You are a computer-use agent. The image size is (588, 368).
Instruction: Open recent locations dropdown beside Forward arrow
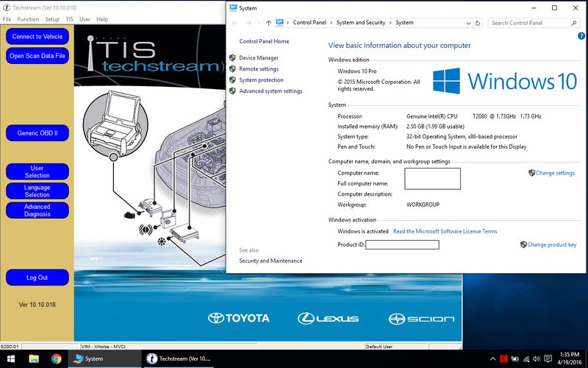click(x=259, y=23)
